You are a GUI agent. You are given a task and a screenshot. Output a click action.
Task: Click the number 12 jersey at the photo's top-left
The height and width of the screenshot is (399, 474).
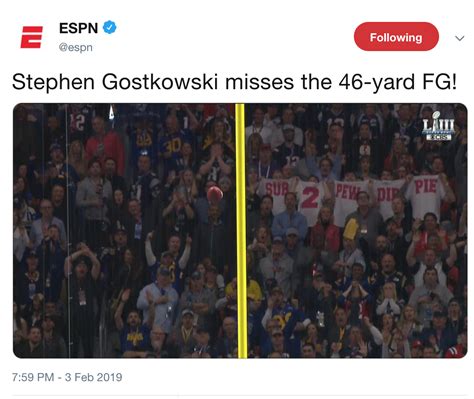77,123
